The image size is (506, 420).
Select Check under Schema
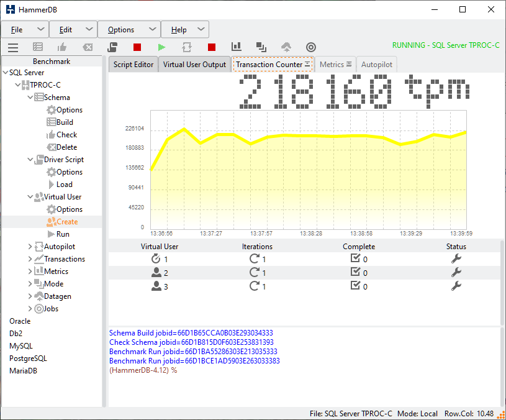point(66,135)
